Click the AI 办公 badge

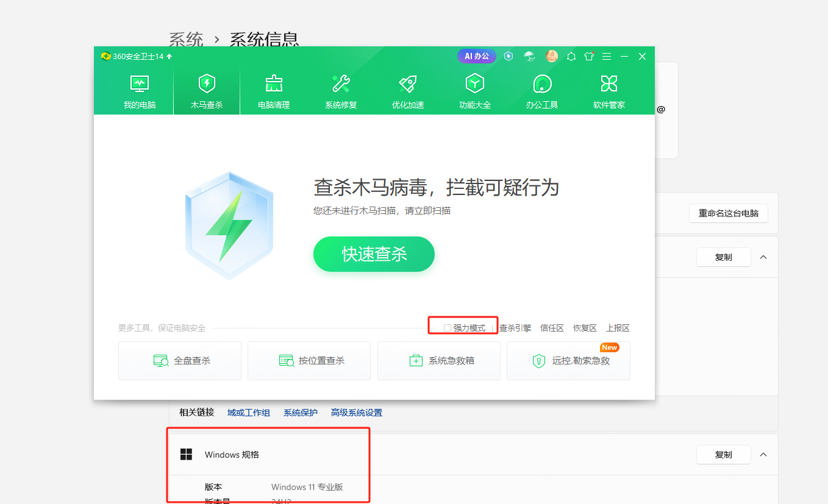[x=477, y=56]
